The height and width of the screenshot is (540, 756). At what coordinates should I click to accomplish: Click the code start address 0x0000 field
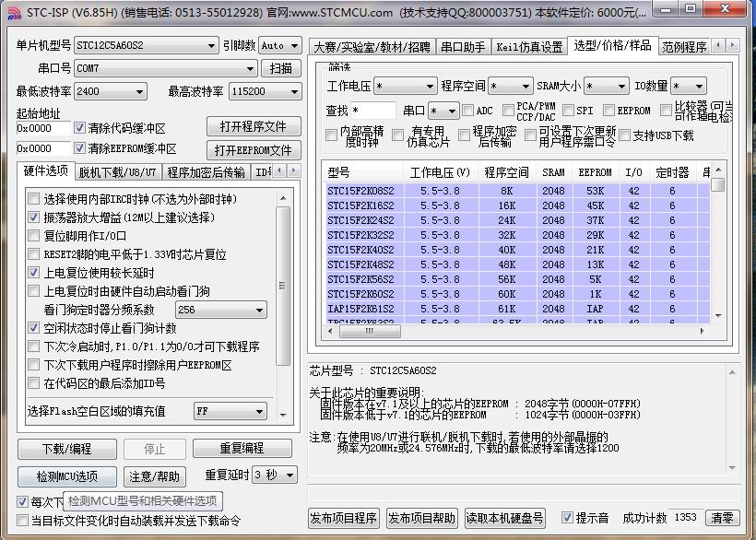tap(43, 128)
